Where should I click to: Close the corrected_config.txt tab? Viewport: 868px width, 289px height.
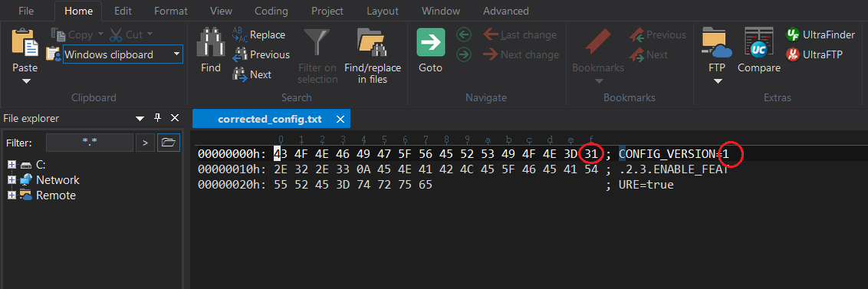pos(340,119)
